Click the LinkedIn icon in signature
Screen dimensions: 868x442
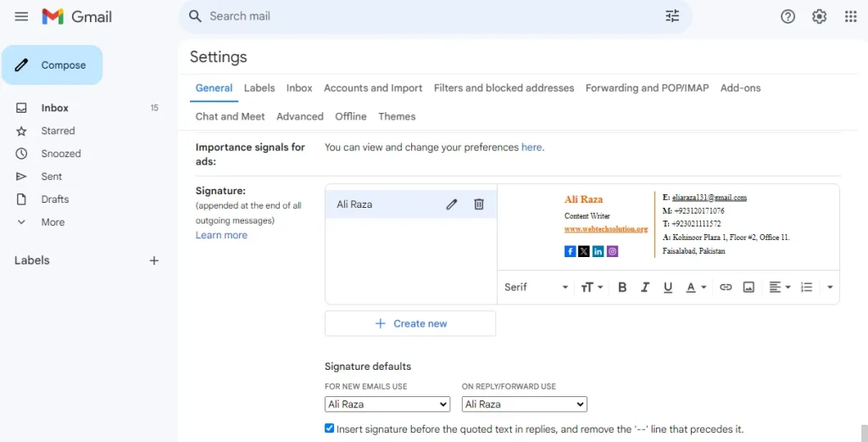point(598,251)
